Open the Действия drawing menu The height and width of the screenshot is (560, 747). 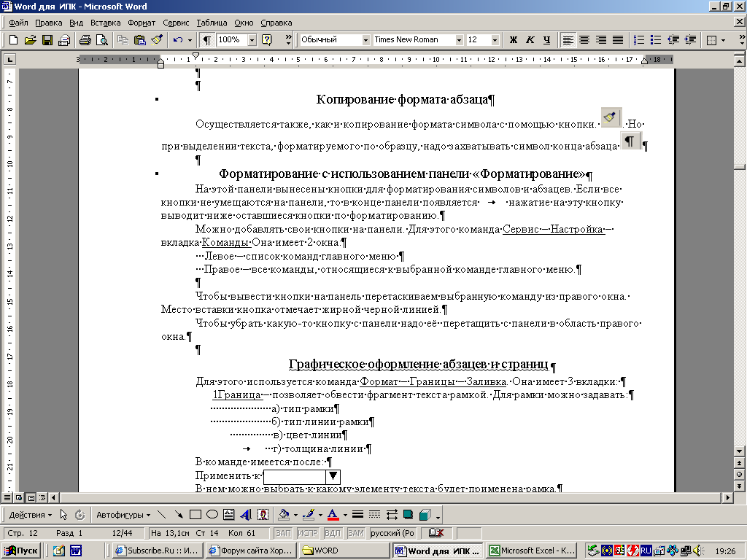coord(31,515)
